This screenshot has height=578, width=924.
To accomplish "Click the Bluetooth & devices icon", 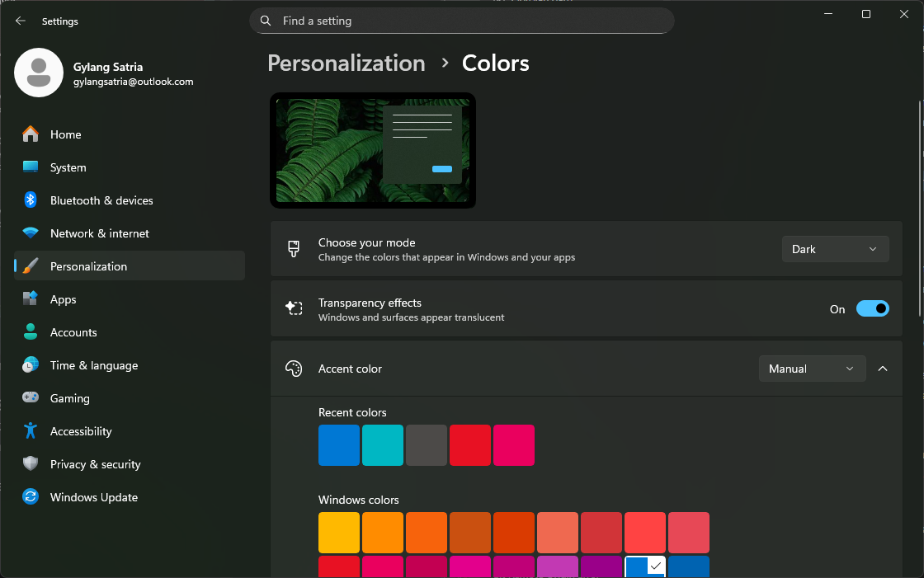I will (31, 200).
